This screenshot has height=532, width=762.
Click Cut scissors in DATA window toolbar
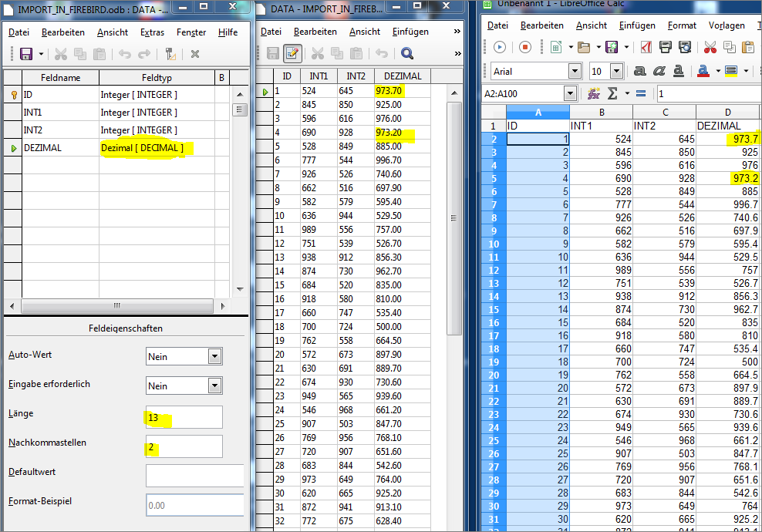pyautogui.click(x=317, y=53)
